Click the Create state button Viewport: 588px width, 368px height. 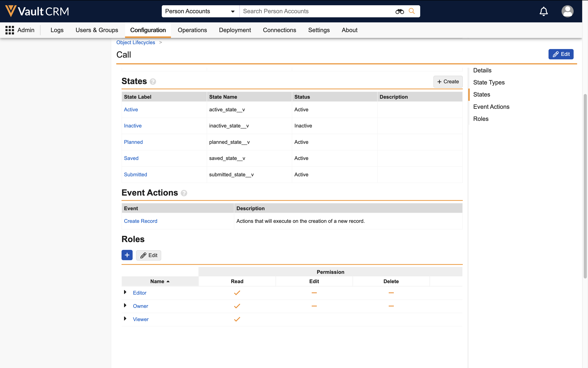(x=448, y=82)
